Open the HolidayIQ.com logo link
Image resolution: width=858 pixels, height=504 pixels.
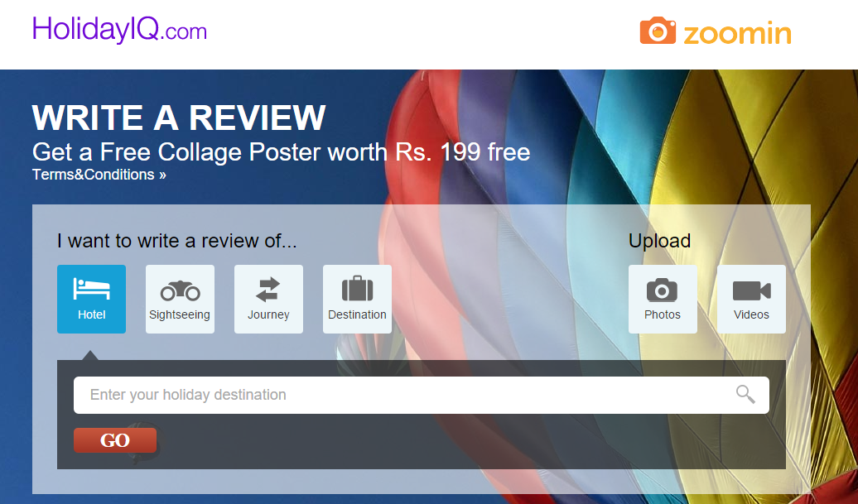coord(119,30)
